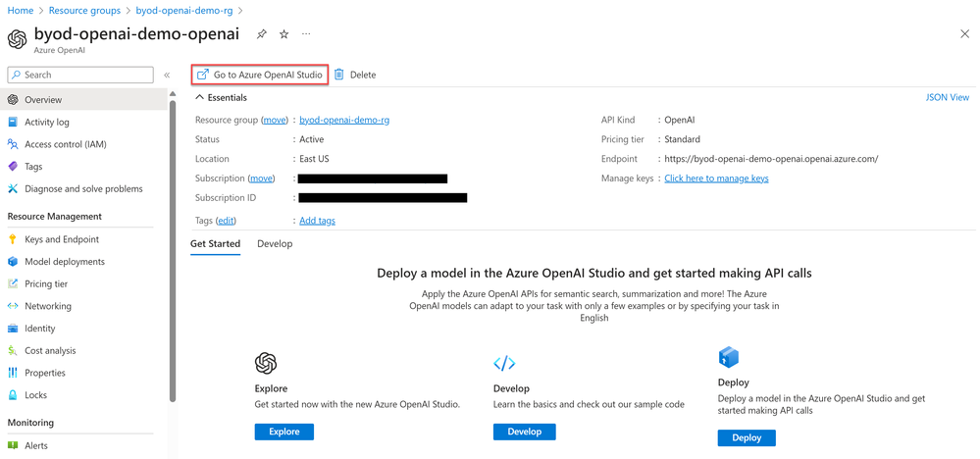Switch to the Get Started tab

tap(215, 243)
